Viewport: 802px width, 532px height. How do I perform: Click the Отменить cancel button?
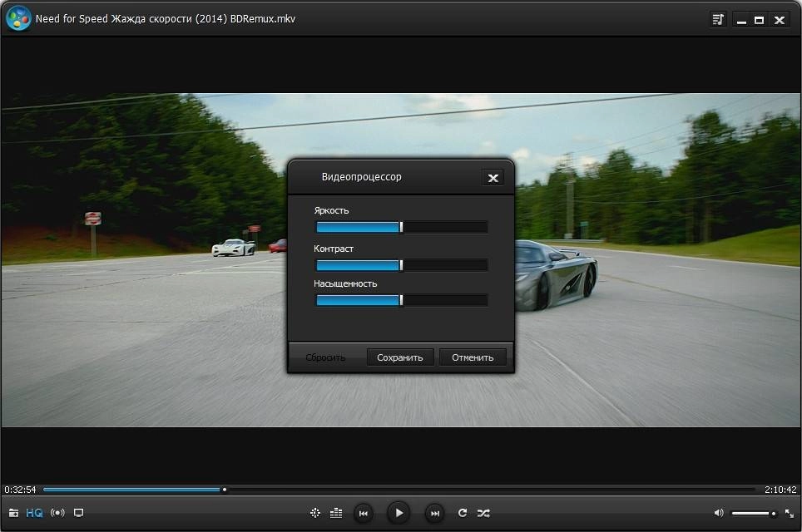[x=473, y=357]
